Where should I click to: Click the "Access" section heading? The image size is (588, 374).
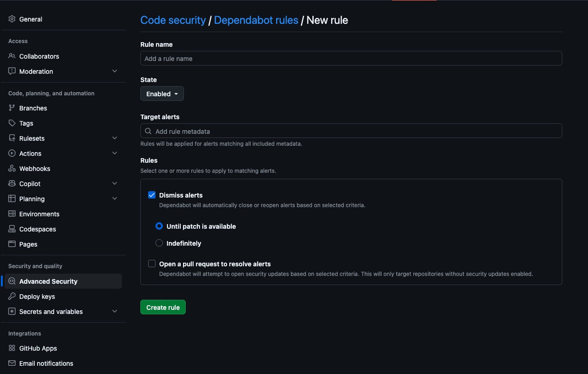(x=18, y=41)
